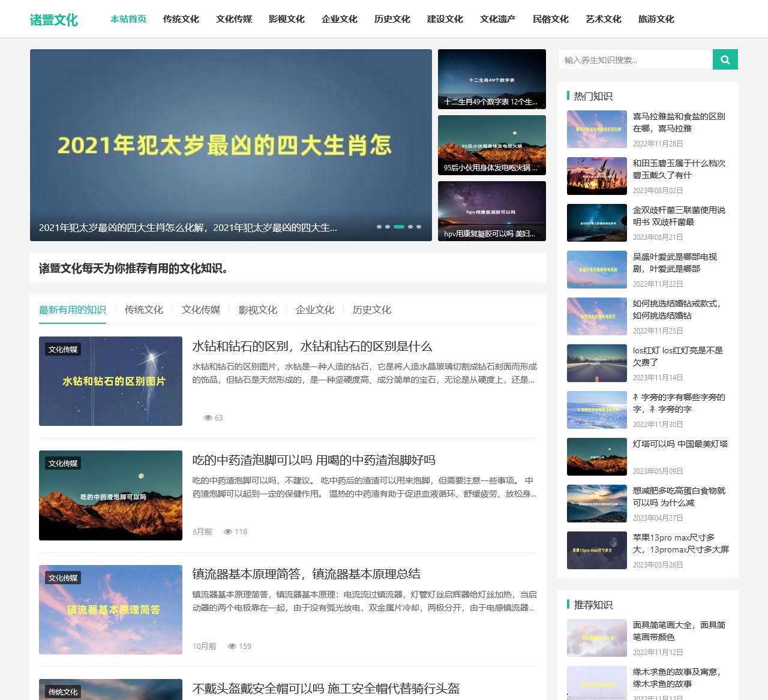Click the 水钻和钻石的区别图片 article thumbnail
The image size is (768, 700).
(x=110, y=381)
